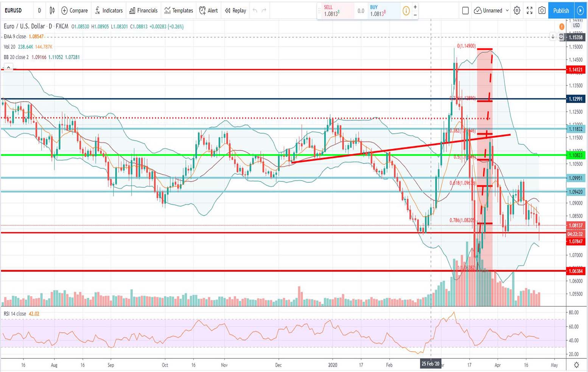Screen dimensions: 588x372
Task: Open time axis settings gear at bottom right
Action: coord(576,365)
